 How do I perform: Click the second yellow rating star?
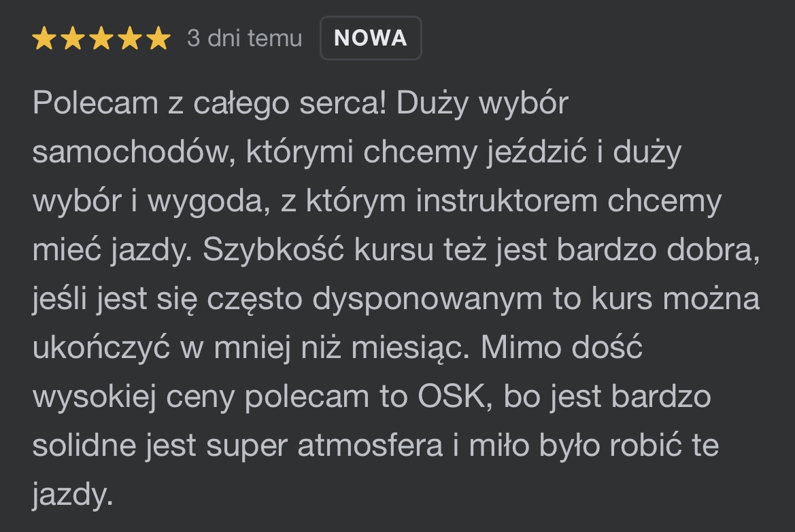pyautogui.click(x=73, y=39)
